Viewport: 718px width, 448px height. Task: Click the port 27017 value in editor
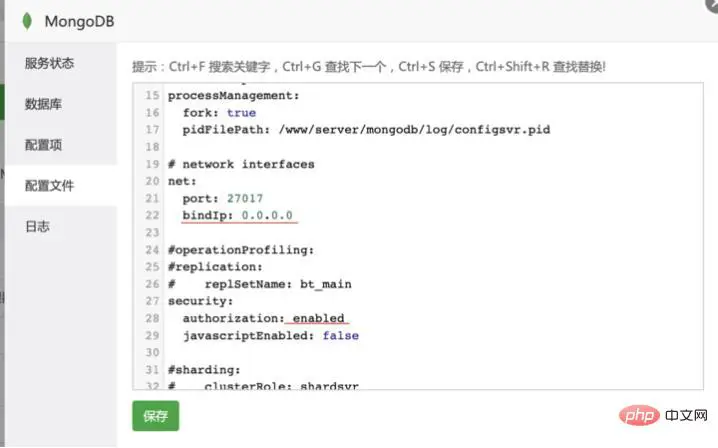click(x=245, y=198)
